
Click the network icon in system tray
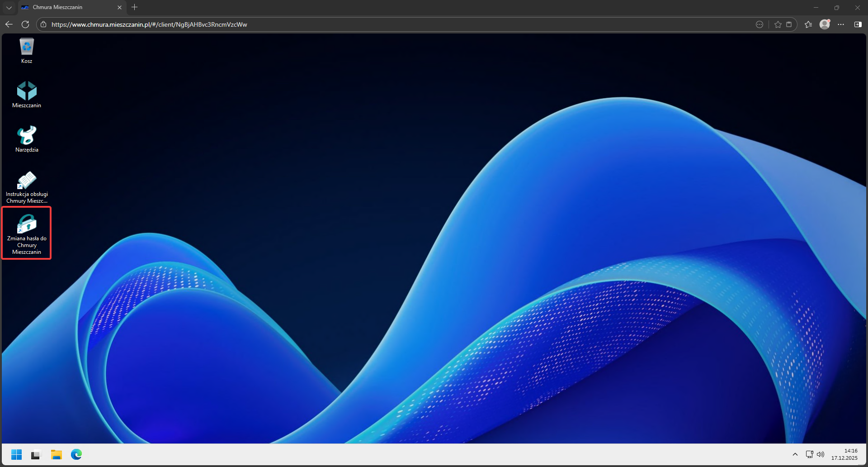[809, 454]
